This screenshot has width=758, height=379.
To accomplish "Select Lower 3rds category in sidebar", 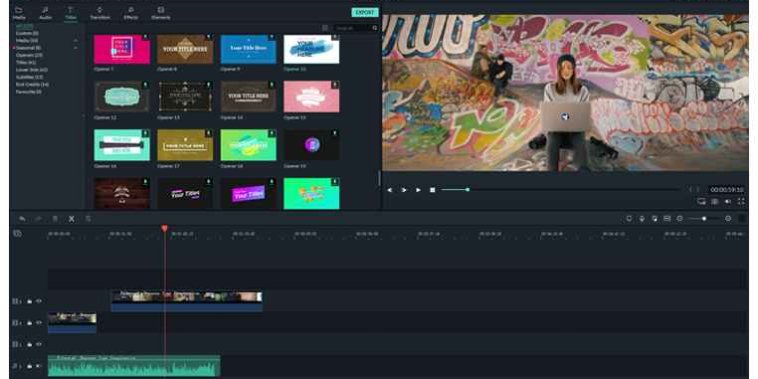I will click(x=31, y=70).
